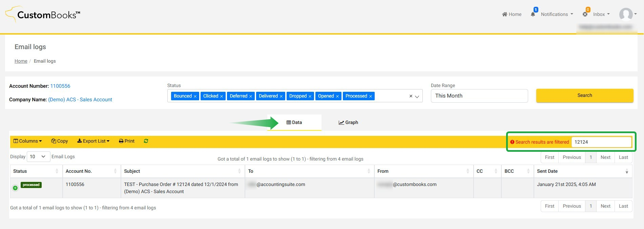Sort by Status column
The image size is (644, 229).
(36, 171)
